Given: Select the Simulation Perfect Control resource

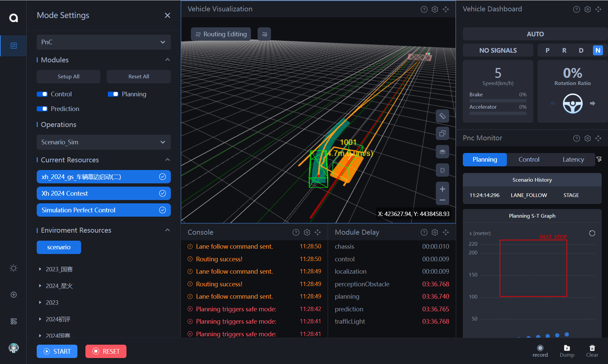Looking at the screenshot, I should [x=103, y=210].
